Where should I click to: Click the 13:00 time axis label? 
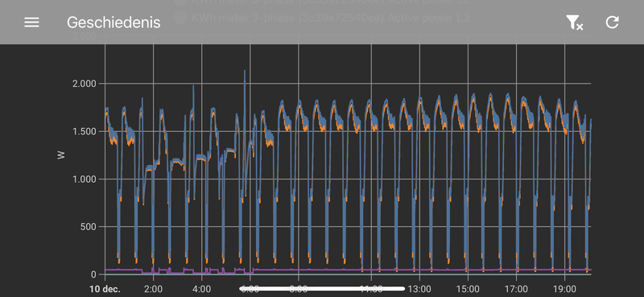[419, 289]
